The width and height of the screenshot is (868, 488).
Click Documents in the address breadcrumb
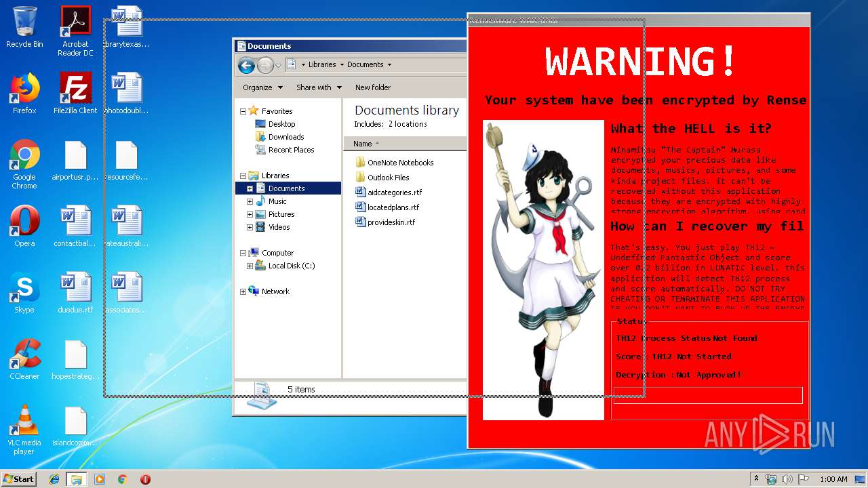click(365, 64)
